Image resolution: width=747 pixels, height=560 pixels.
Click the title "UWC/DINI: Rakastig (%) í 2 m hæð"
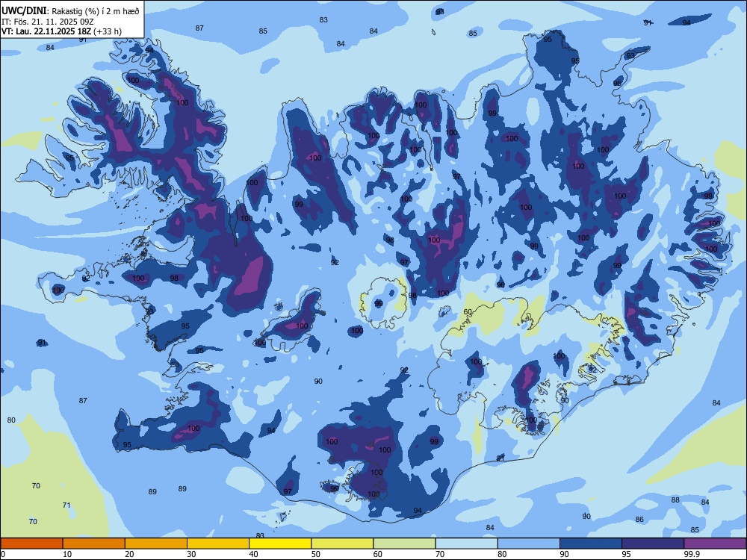point(70,11)
